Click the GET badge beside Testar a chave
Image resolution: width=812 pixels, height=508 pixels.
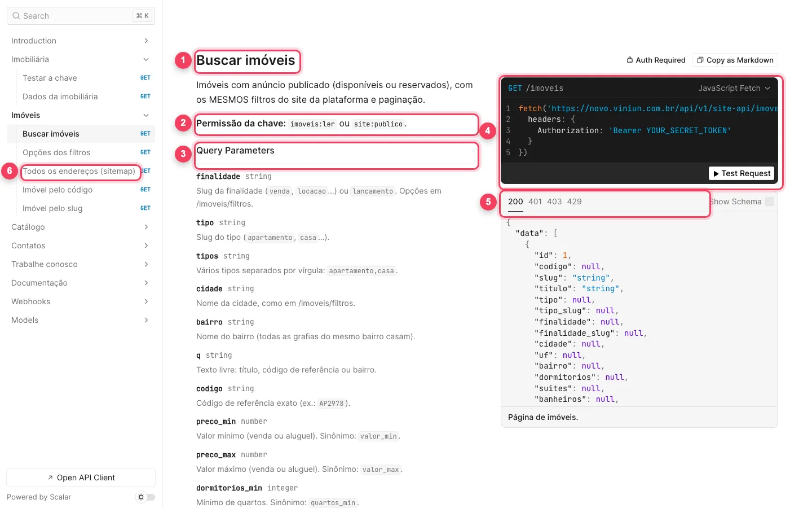pos(145,78)
